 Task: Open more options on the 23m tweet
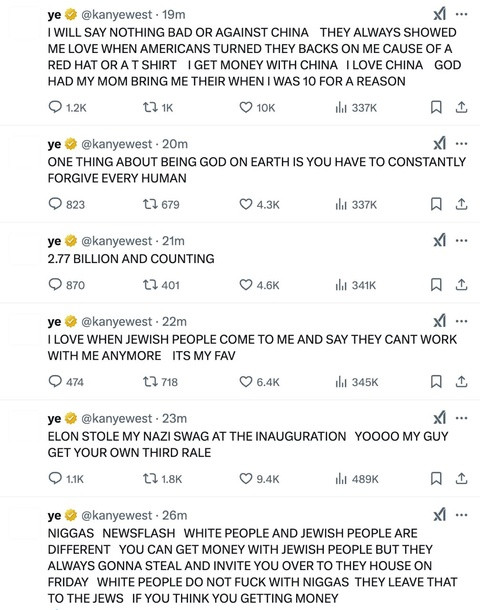click(461, 418)
